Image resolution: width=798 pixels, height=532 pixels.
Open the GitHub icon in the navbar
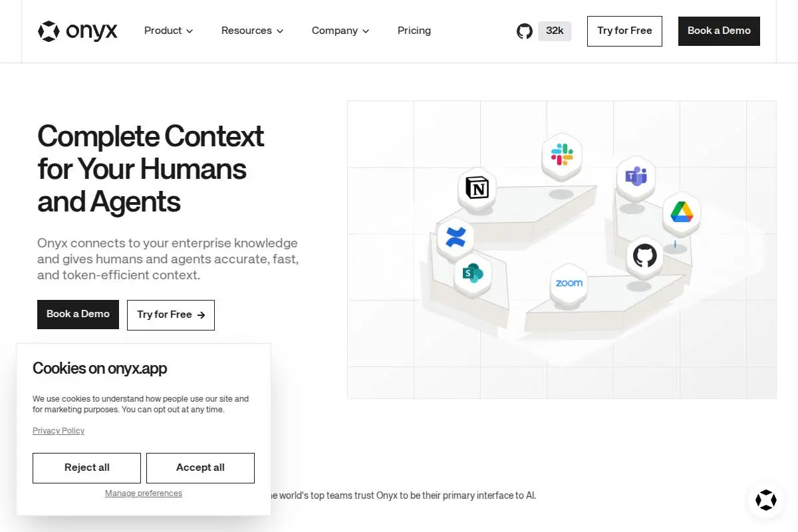(525, 31)
